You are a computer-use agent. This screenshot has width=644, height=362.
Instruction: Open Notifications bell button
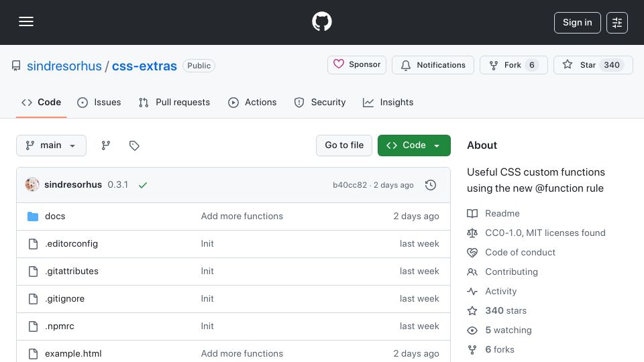coord(433,65)
